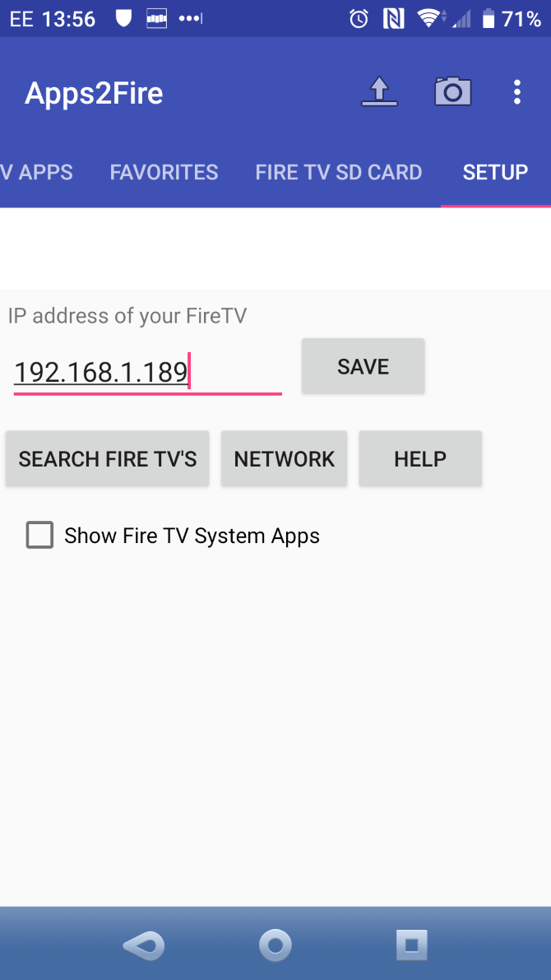Open the screenshot camera tool
The image size is (551, 980).
(452, 92)
